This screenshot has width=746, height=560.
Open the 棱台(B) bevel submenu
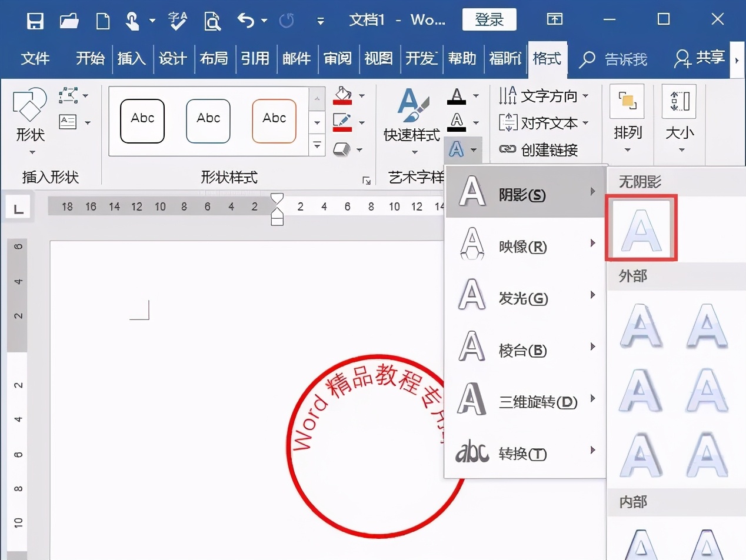[525, 347]
